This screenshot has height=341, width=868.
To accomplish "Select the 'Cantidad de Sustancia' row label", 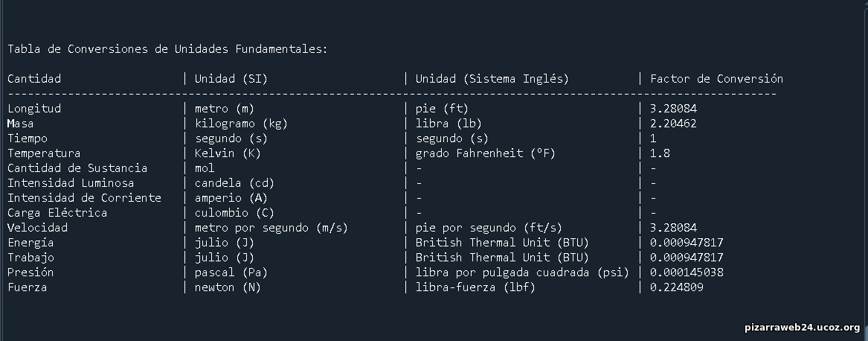I will click(77, 168).
